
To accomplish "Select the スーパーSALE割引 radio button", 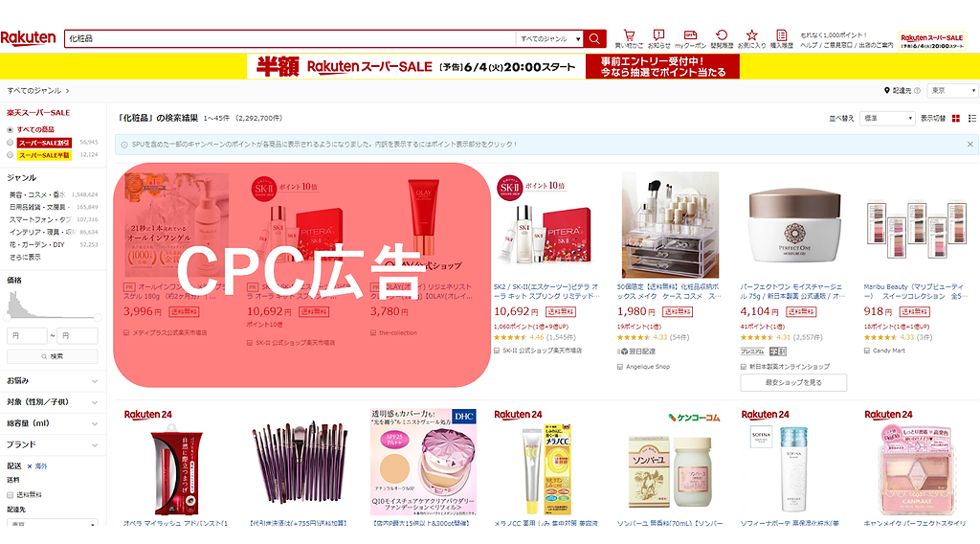I will [10, 143].
